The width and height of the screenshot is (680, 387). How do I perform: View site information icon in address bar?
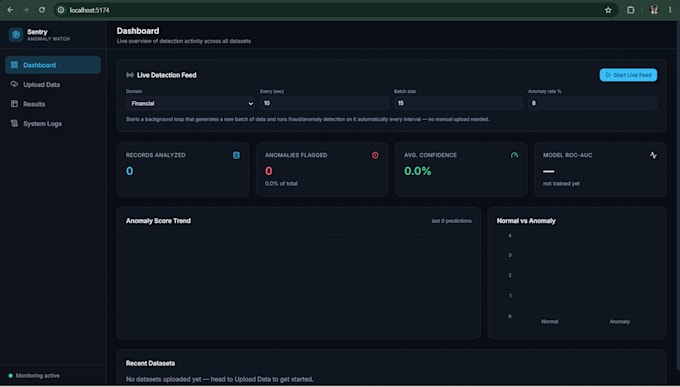pos(61,10)
